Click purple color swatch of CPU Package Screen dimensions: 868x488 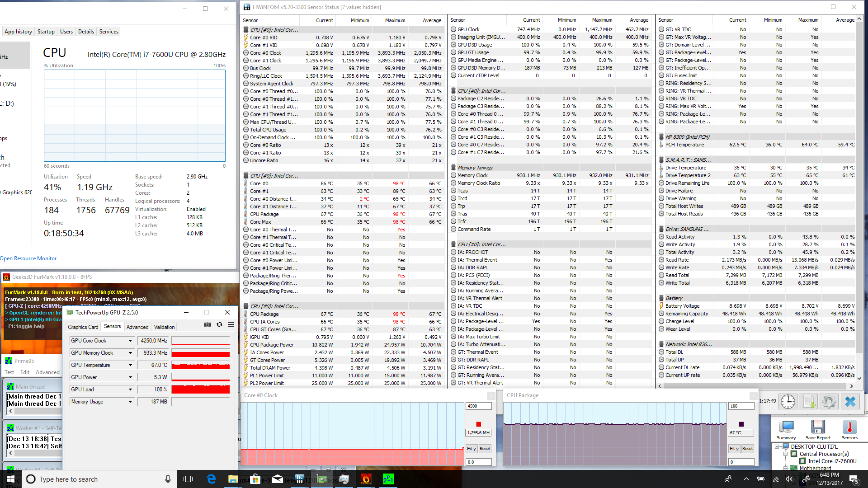click(741, 424)
